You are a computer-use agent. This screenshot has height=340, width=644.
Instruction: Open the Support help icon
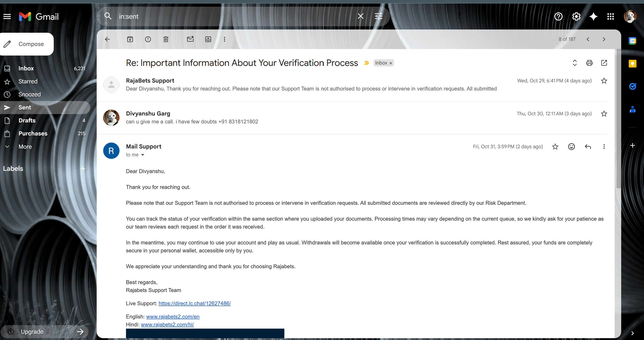[x=558, y=16]
